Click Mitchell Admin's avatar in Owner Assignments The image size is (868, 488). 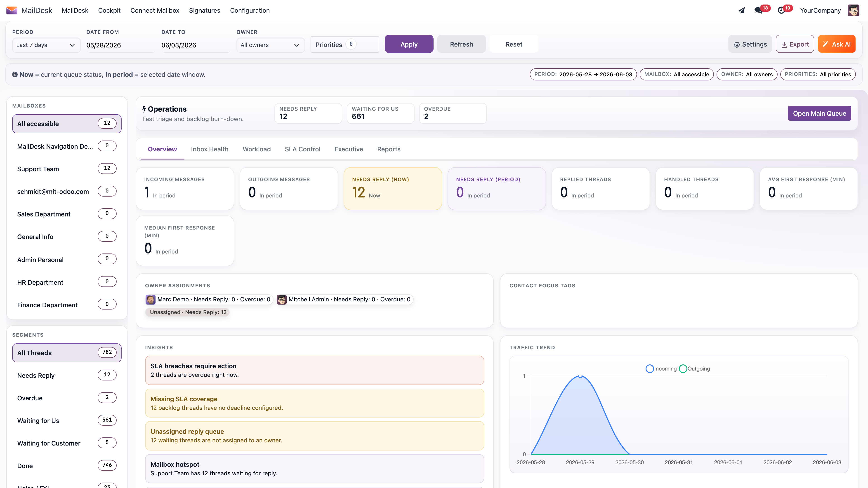[281, 299]
